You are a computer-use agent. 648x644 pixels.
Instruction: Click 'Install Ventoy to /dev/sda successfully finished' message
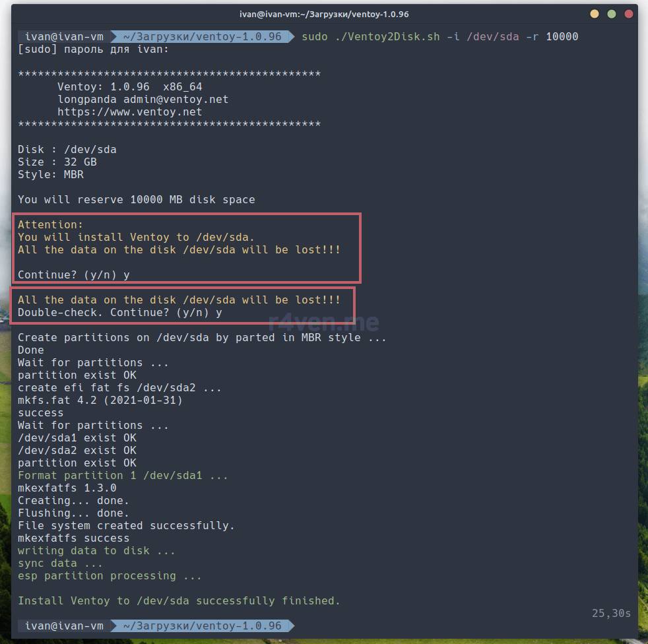pos(179,601)
